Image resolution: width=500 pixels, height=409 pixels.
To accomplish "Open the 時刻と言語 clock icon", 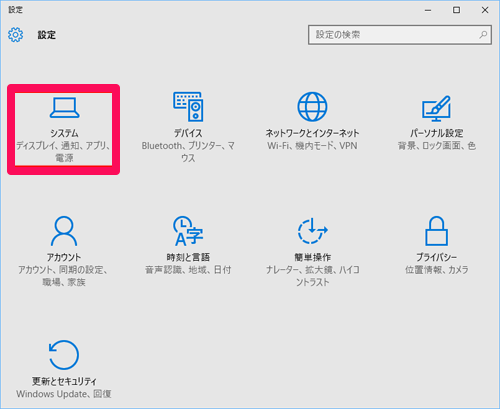I will point(188,231).
